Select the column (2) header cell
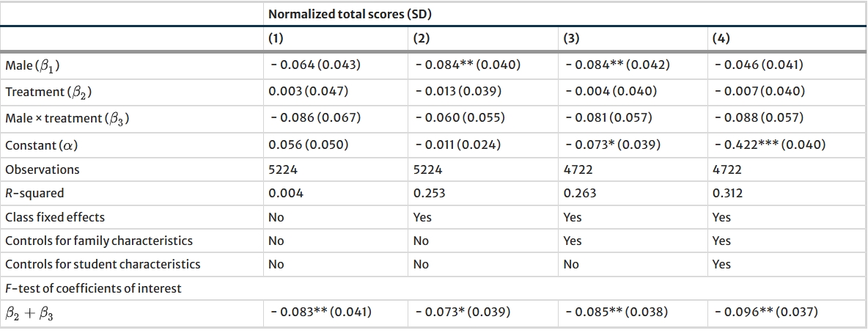Viewport: 868px width, 333px height. coord(420,39)
